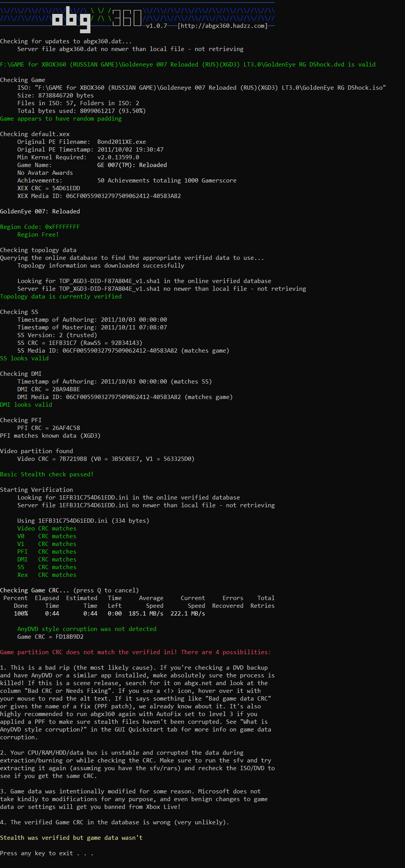Click the green "PFI CRC matches" line
Image resolution: width=405 pixels, height=868 pixels.
click(47, 552)
